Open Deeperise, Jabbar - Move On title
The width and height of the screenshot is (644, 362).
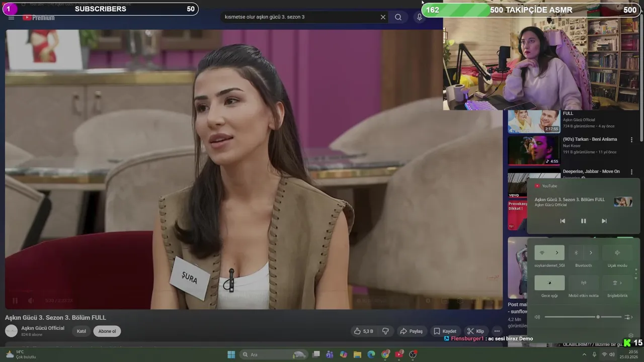click(591, 171)
